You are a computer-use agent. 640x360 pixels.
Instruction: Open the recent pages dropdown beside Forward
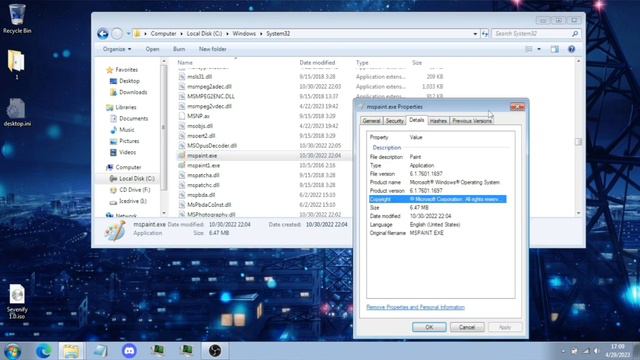[x=128, y=34]
